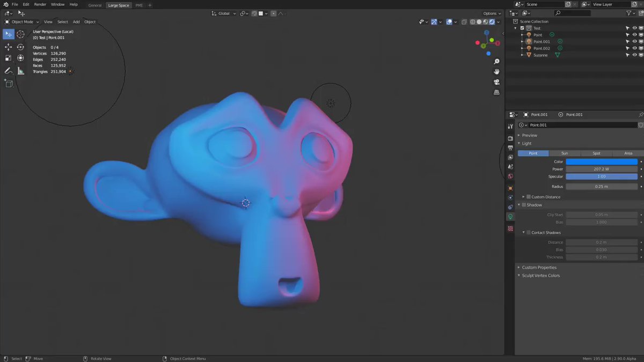
Task: Open the Output properties tab
Action: pyautogui.click(x=510, y=147)
